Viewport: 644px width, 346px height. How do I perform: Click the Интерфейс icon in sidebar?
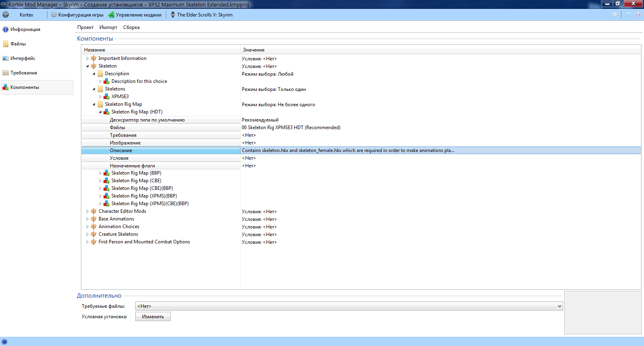click(x=6, y=58)
